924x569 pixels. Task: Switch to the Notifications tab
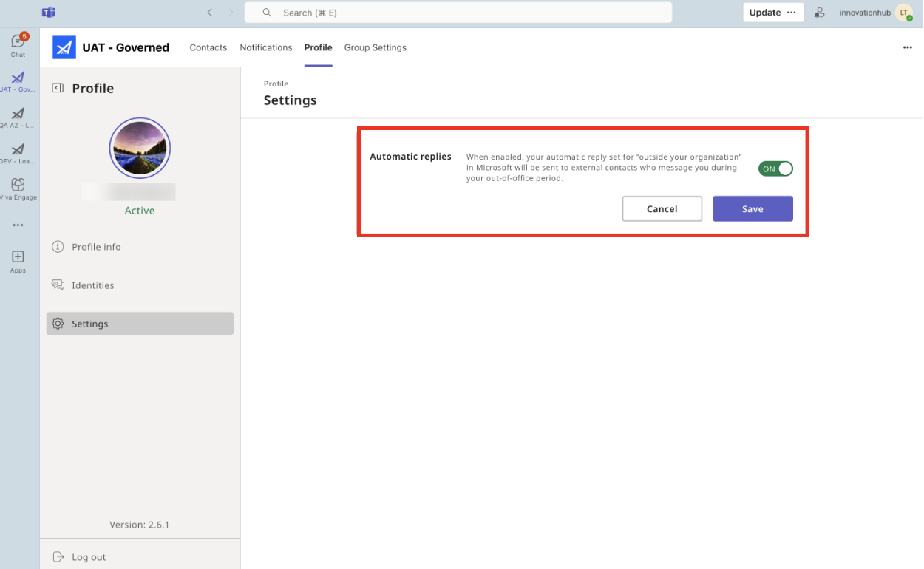(266, 47)
